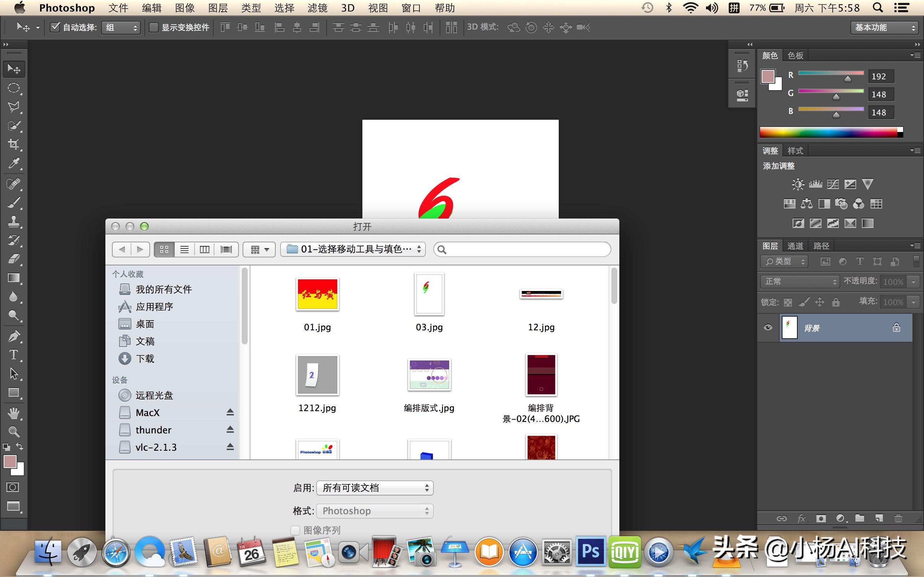Screen dimensions: 924x577
Task: Open 桌面 in the dialog sidebar
Action: click(145, 324)
